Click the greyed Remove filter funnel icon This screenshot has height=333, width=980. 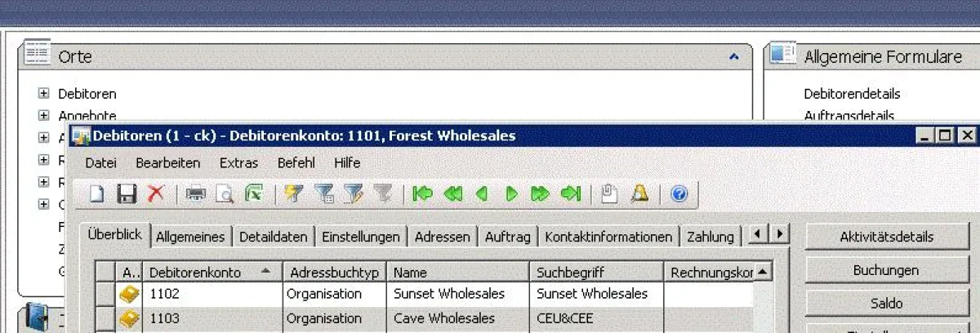pyautogui.click(x=382, y=193)
